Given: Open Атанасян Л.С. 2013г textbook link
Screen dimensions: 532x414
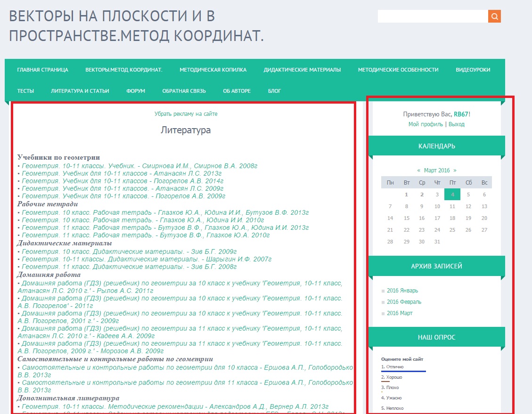Looking at the screenshot, I should click(x=122, y=173).
